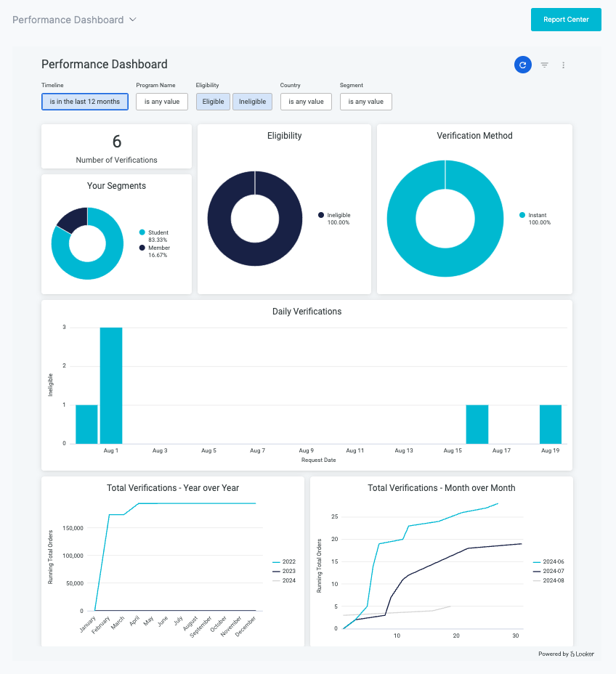
Task: Click the 'December' axis label in Year over Year
Action: tap(246, 626)
